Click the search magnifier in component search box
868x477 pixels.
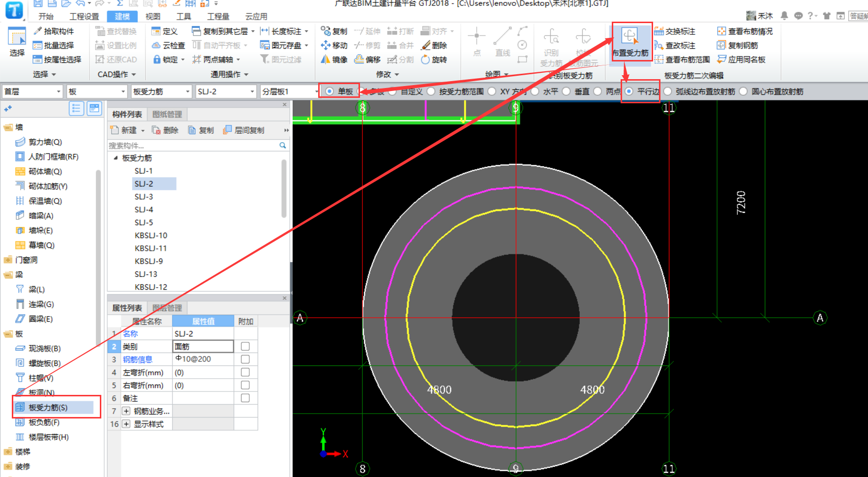click(283, 146)
